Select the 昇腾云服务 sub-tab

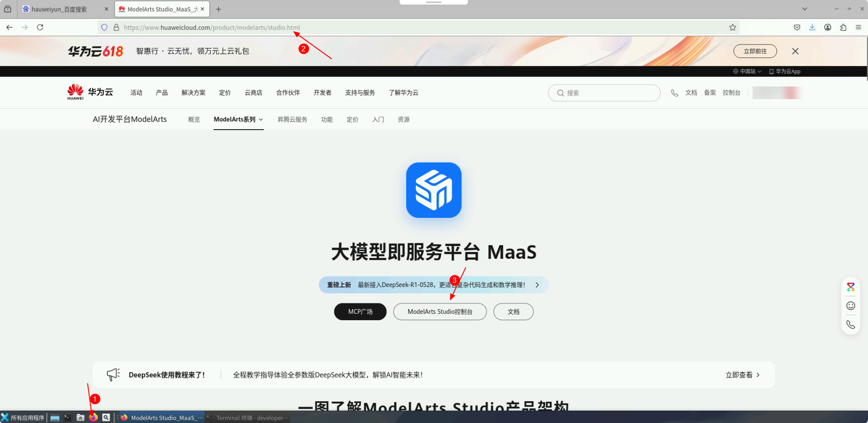[x=292, y=120]
